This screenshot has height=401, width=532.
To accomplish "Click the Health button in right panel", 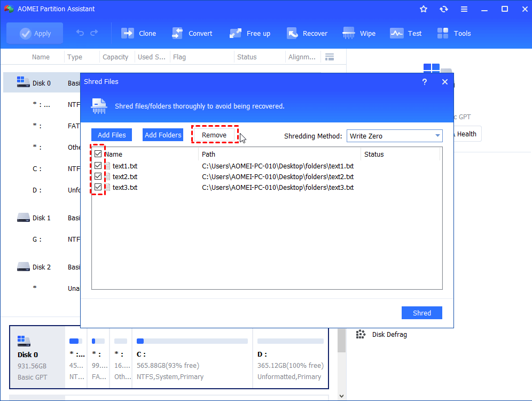I will 467,134.
